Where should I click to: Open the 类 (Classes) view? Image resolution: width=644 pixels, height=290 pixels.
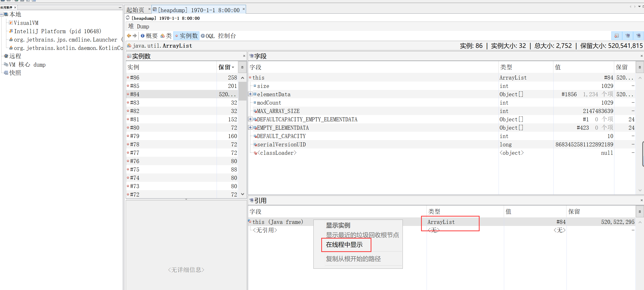(x=166, y=36)
